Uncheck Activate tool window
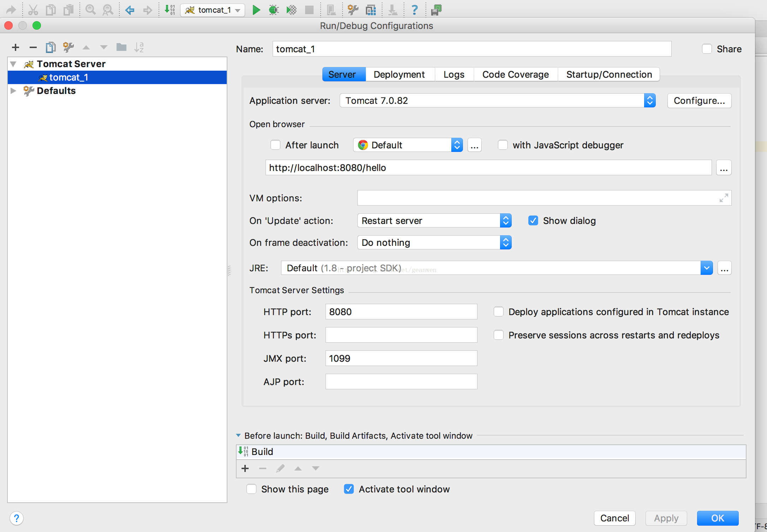 [x=349, y=489]
